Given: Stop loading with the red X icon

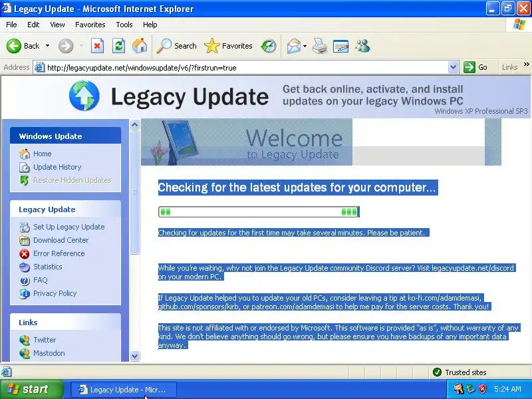Looking at the screenshot, I should 97,46.
